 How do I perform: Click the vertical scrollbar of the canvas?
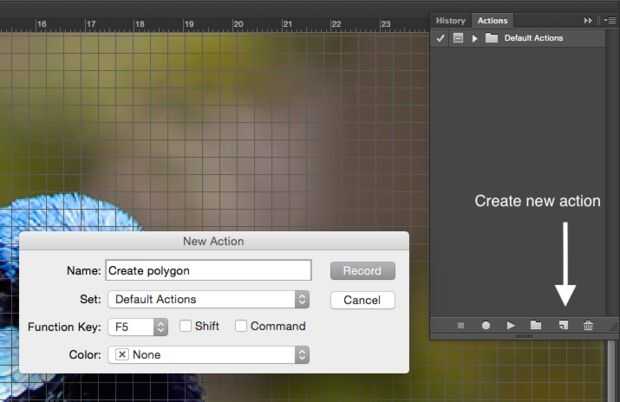click(612, 371)
